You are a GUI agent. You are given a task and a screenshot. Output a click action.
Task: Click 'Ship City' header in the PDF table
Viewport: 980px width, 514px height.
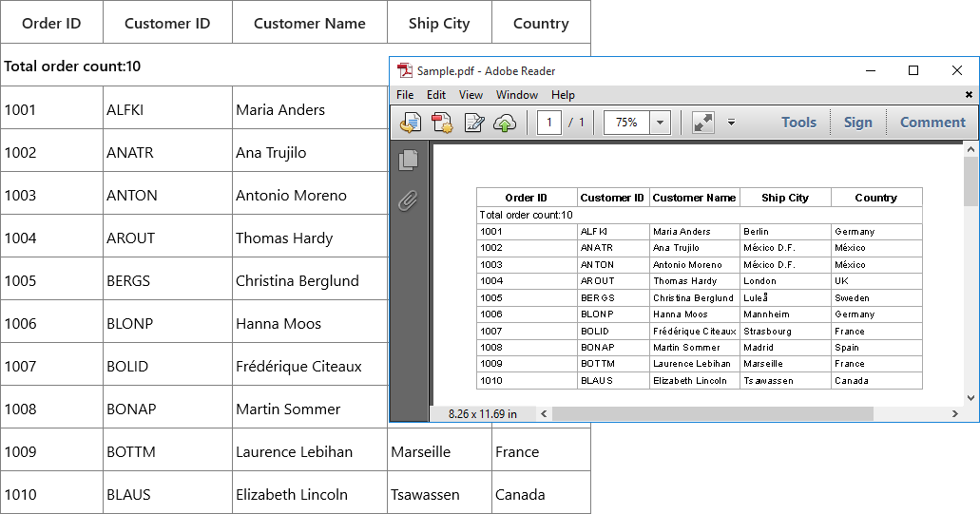coord(785,198)
